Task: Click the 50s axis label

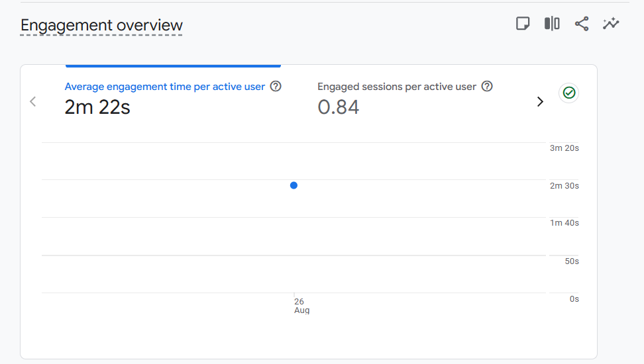Action: click(572, 261)
